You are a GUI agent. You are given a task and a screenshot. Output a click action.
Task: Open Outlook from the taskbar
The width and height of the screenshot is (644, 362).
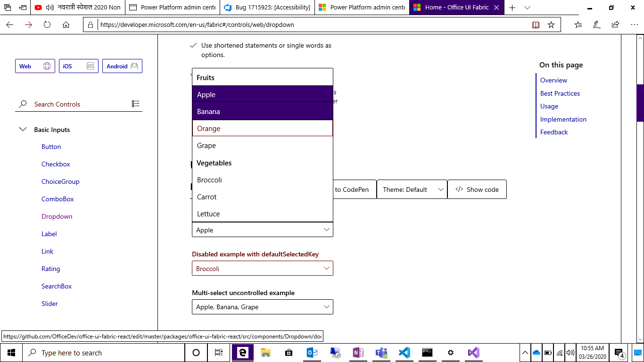312,353
